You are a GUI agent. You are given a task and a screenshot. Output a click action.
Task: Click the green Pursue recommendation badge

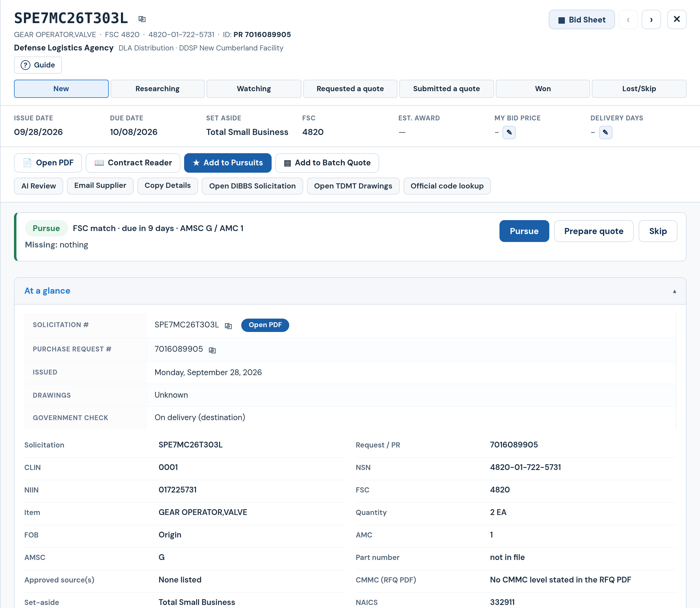[46, 228]
